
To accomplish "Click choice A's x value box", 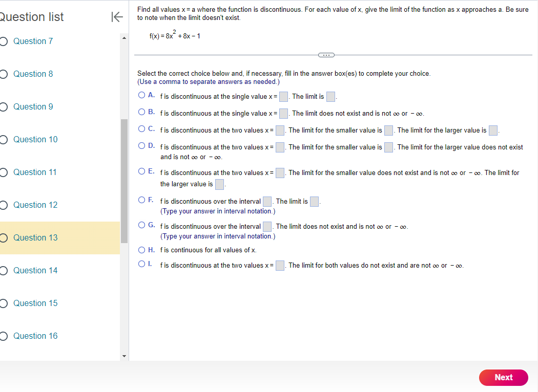I will point(283,97).
